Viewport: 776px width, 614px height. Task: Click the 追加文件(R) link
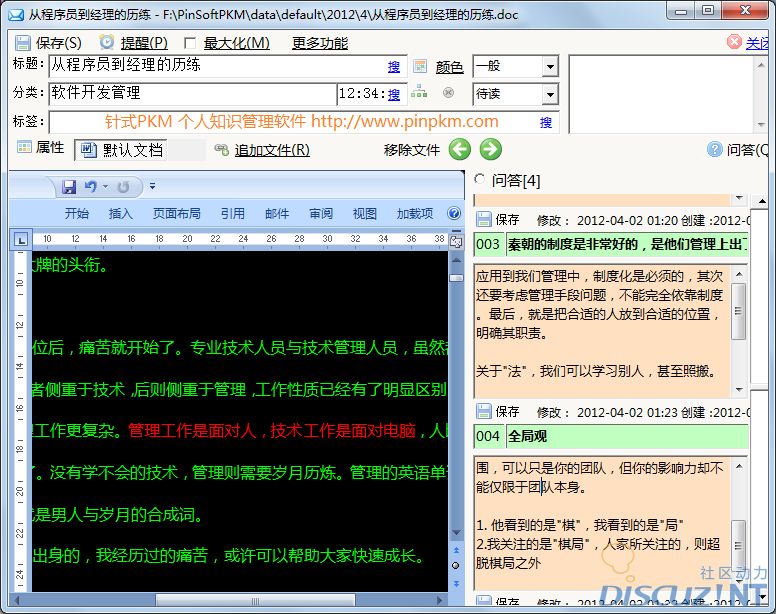271,150
